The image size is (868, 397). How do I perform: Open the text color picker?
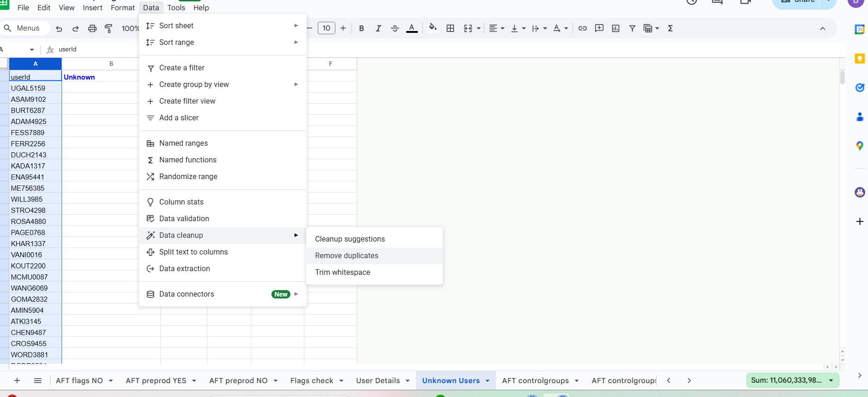(412, 28)
